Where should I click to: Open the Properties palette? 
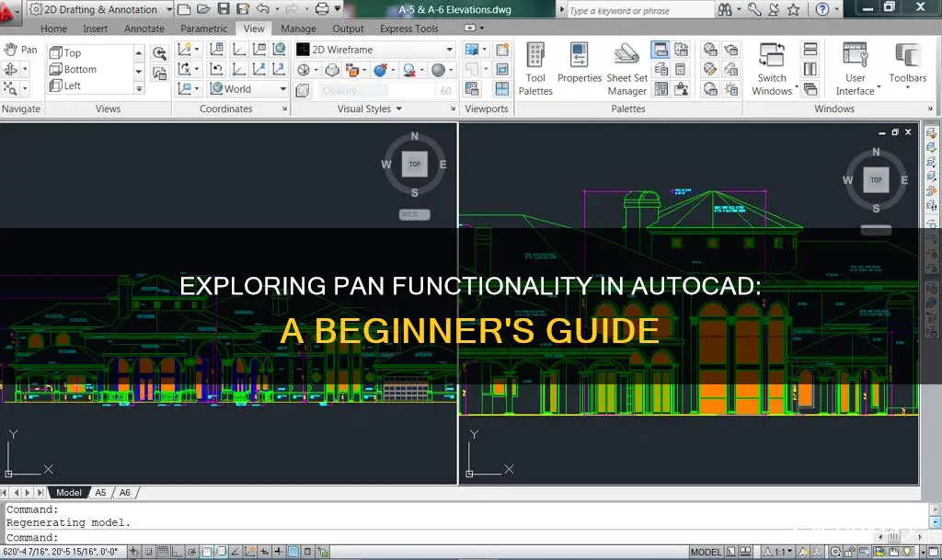tap(580, 63)
